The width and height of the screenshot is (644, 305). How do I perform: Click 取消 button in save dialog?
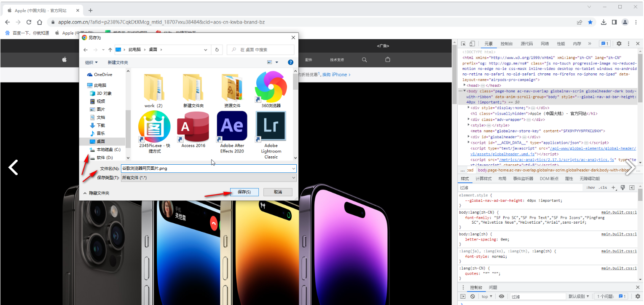(x=278, y=192)
